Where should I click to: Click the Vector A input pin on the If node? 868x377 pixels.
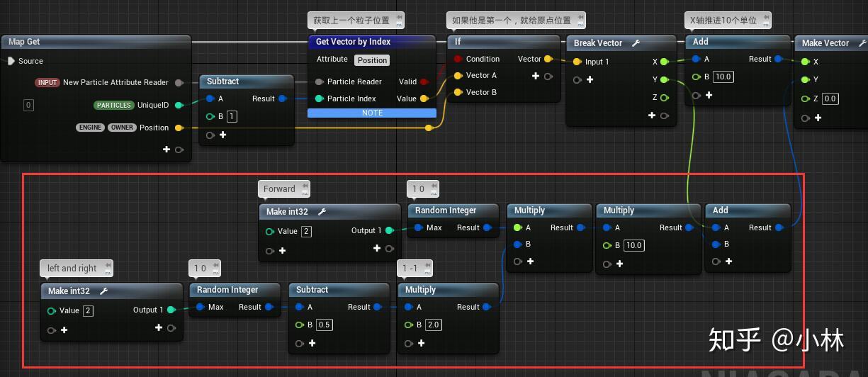point(458,75)
